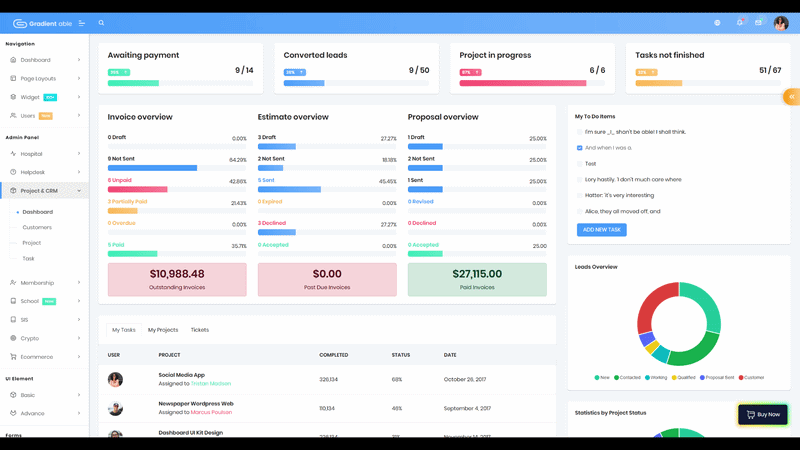
Task: Expand the Hospital menu chevron
Action: (x=79, y=154)
